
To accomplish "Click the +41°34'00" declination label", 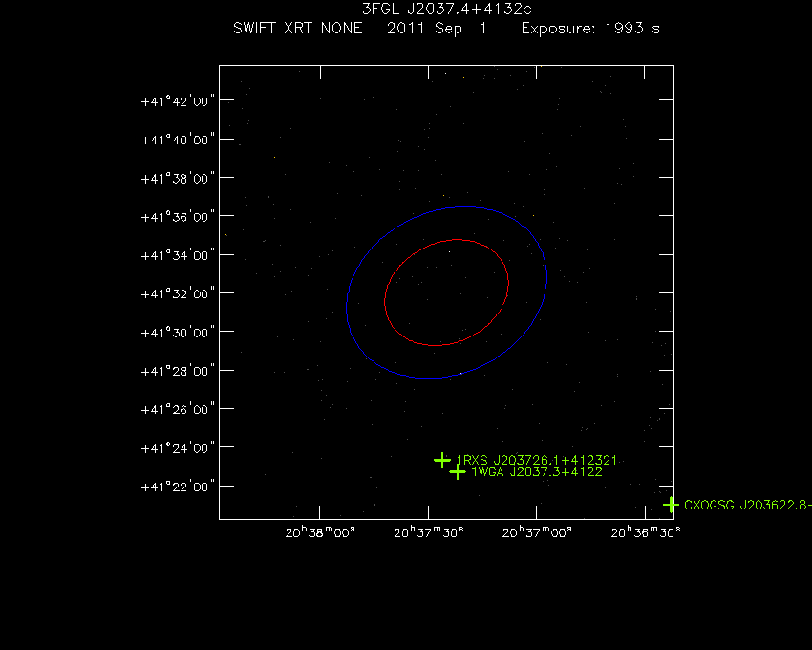I will pyautogui.click(x=178, y=255).
